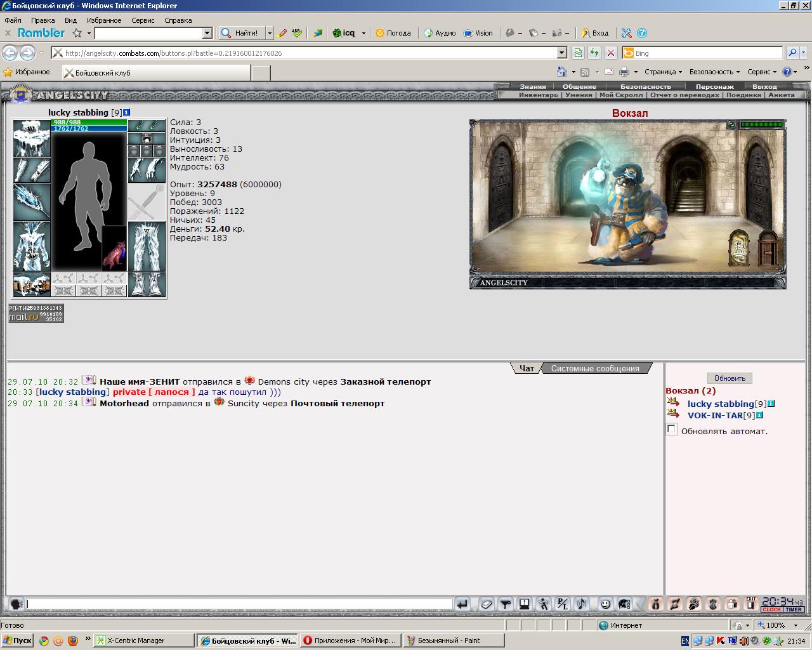The width and height of the screenshot is (812, 650).
Task: Click the IE refresh page icon
Action: [x=594, y=53]
